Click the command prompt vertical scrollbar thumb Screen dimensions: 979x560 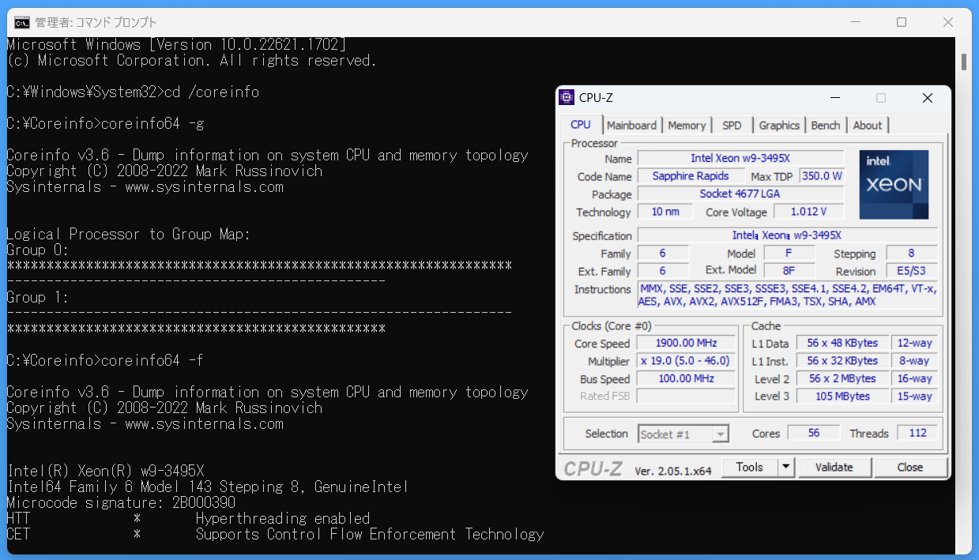click(964, 62)
